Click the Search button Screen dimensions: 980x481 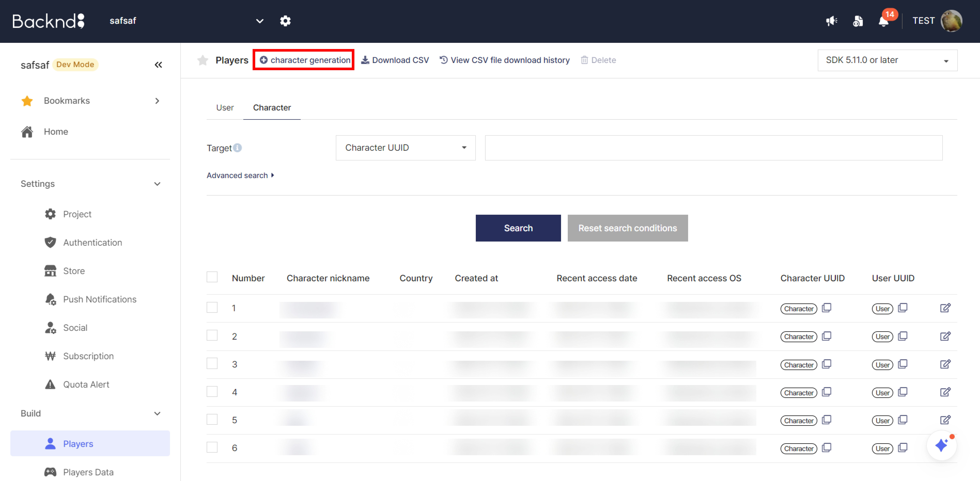click(x=518, y=228)
